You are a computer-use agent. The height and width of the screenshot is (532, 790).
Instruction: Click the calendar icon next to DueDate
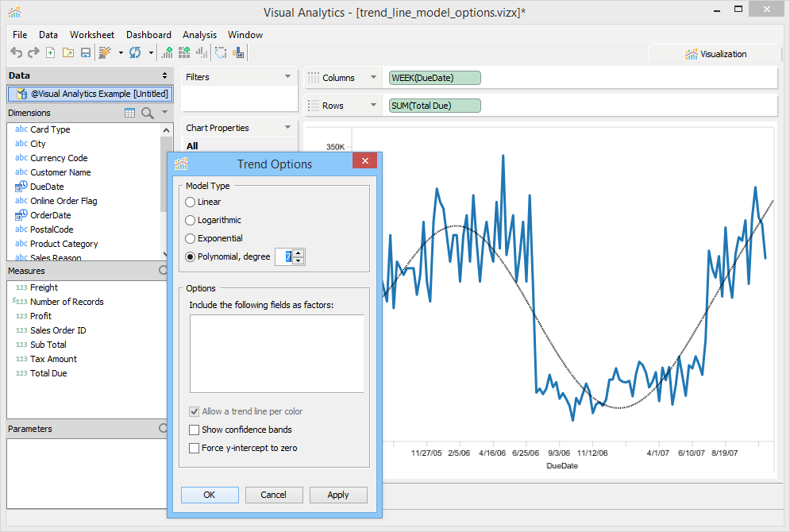click(21, 187)
